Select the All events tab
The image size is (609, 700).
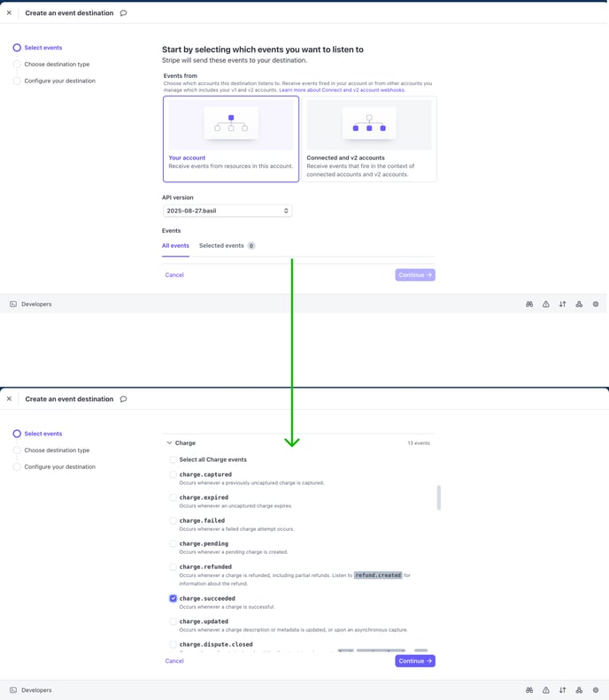(x=175, y=245)
